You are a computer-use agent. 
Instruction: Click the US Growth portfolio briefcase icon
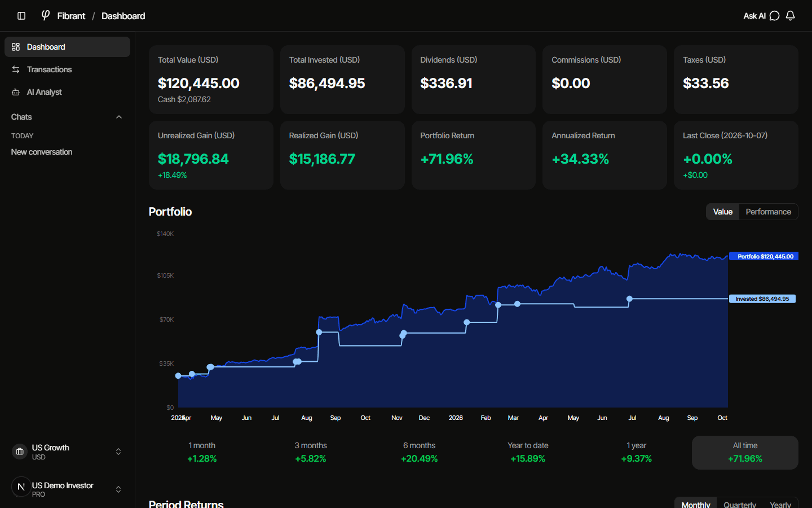pyautogui.click(x=20, y=452)
